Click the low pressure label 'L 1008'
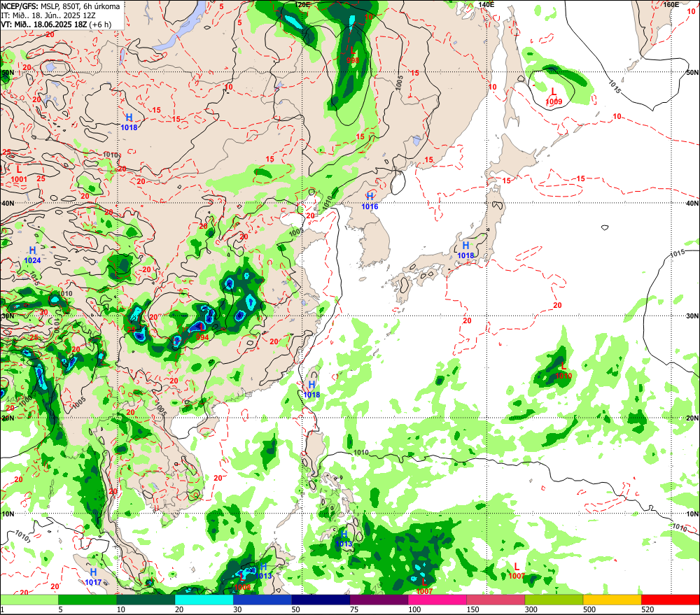 tap(242, 582)
